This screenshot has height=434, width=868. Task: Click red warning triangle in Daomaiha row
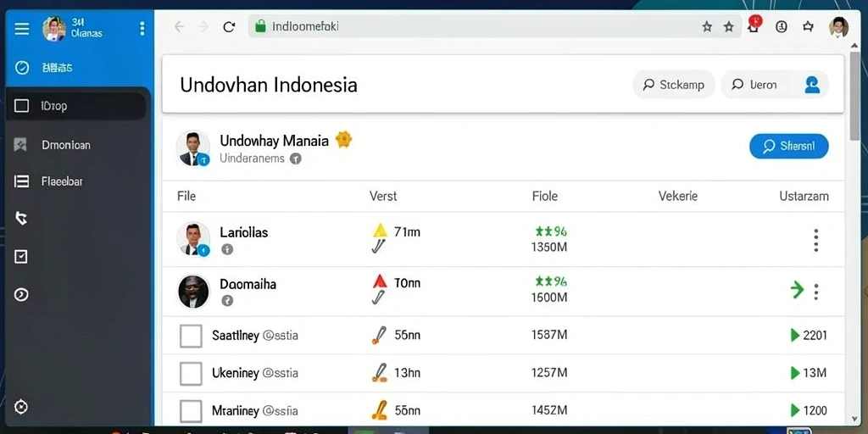pyautogui.click(x=380, y=281)
